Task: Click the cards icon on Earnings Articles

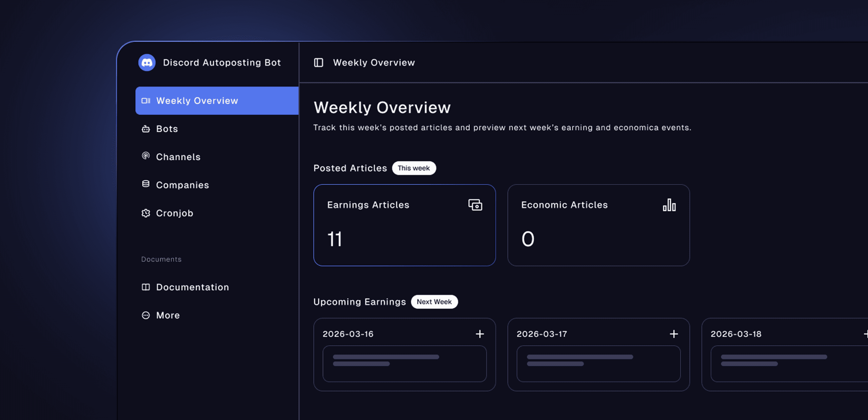Action: coord(475,205)
